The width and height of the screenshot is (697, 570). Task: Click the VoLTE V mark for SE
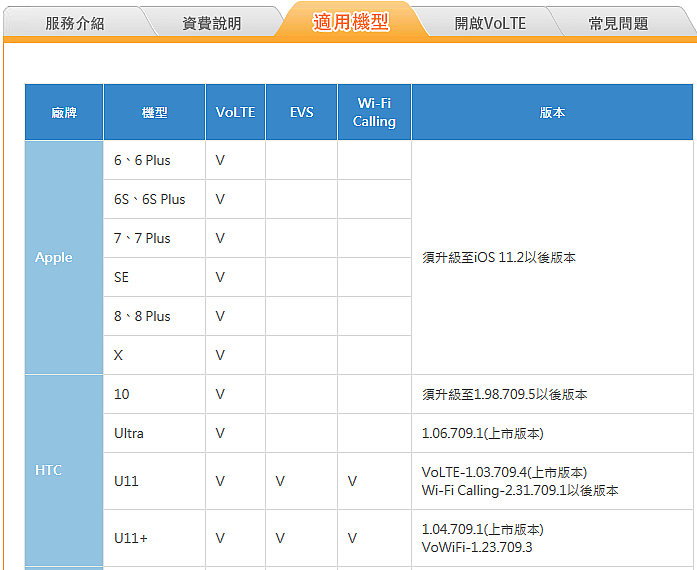220,277
